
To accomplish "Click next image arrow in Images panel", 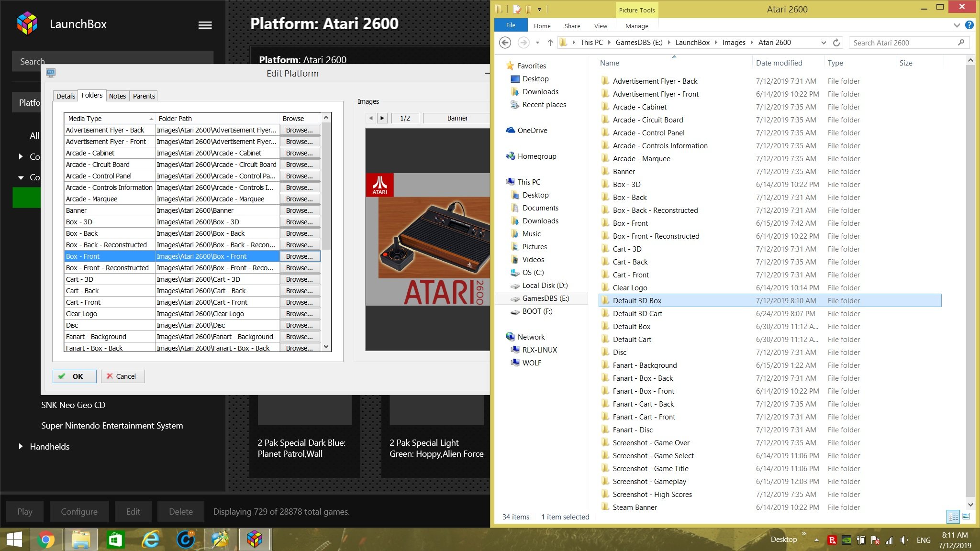I will click(x=382, y=118).
